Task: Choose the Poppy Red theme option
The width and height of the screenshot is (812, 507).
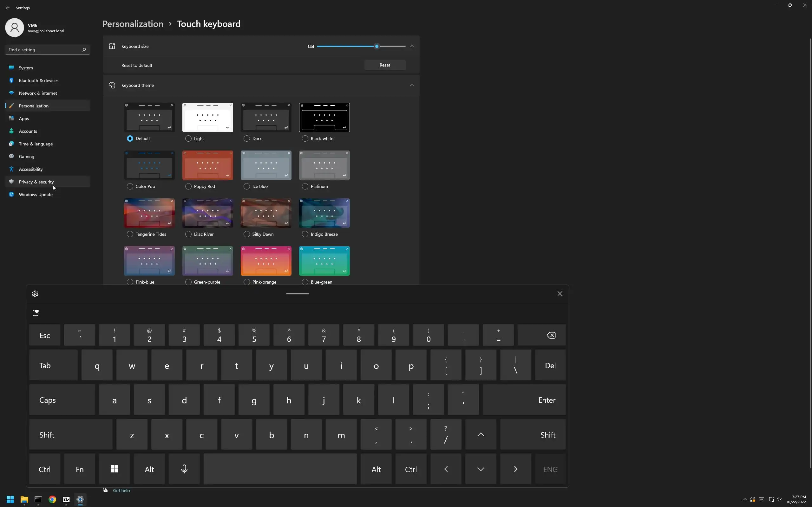Action: click(x=188, y=186)
